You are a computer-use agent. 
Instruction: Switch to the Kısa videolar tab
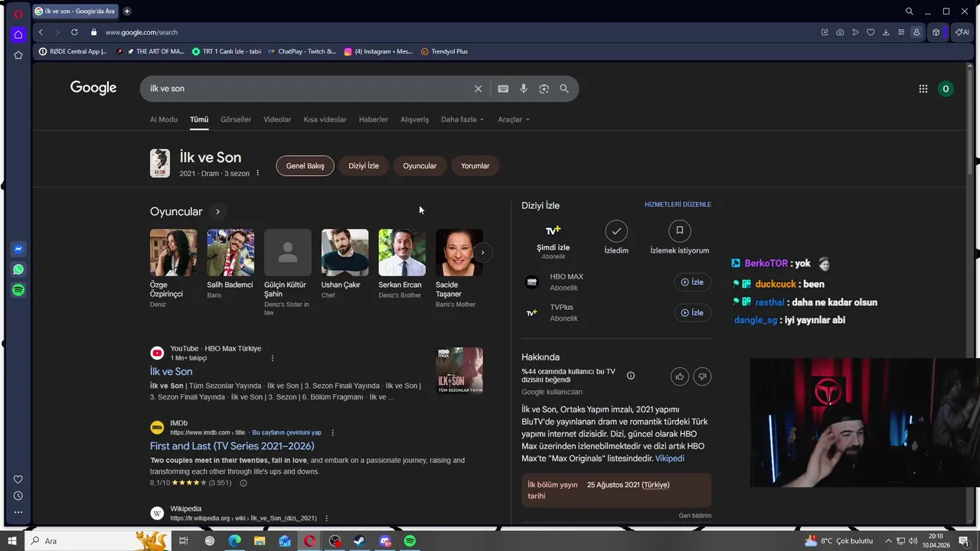[325, 119]
